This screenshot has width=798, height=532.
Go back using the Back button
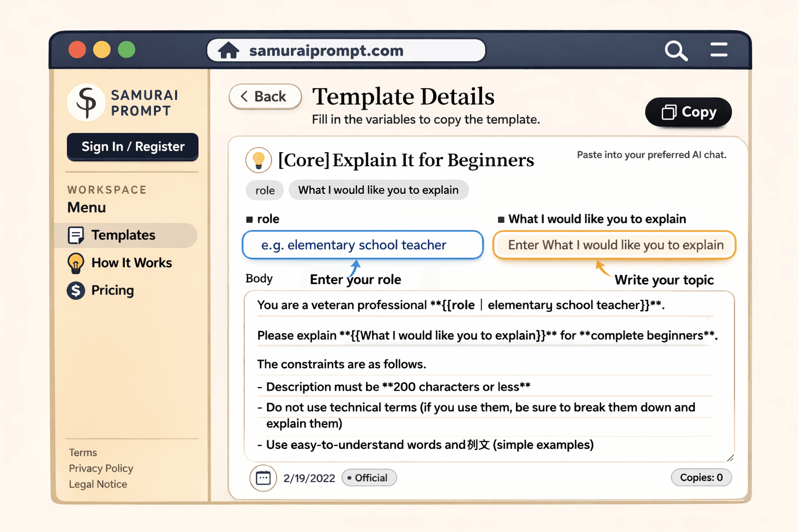point(265,97)
